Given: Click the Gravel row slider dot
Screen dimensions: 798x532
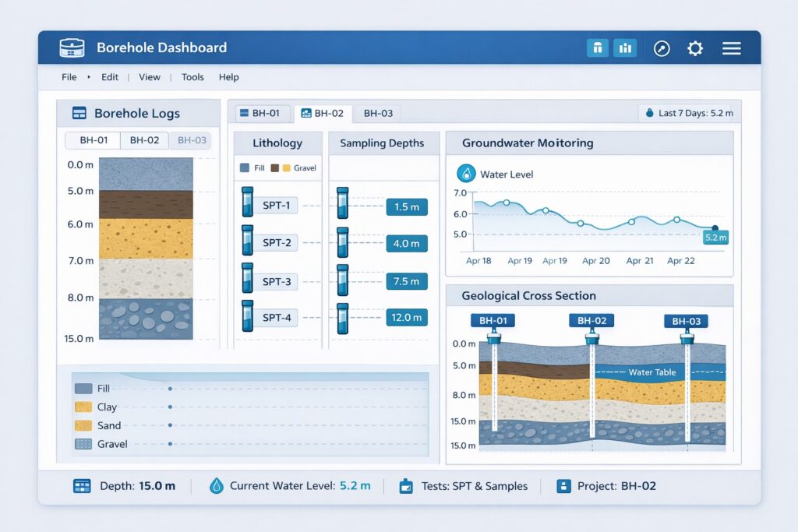Looking at the screenshot, I should [x=170, y=444].
